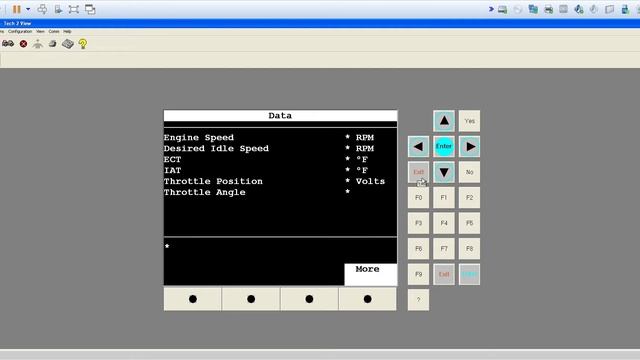Click the right arrow key on Tech 2 keypad
Screen dimensions: 640x360
[x=469, y=147]
